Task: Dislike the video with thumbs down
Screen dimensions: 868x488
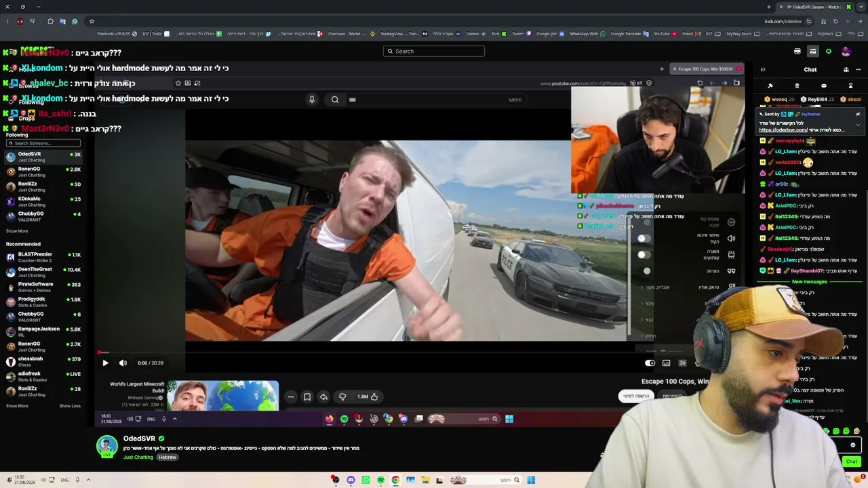Action: [342, 396]
